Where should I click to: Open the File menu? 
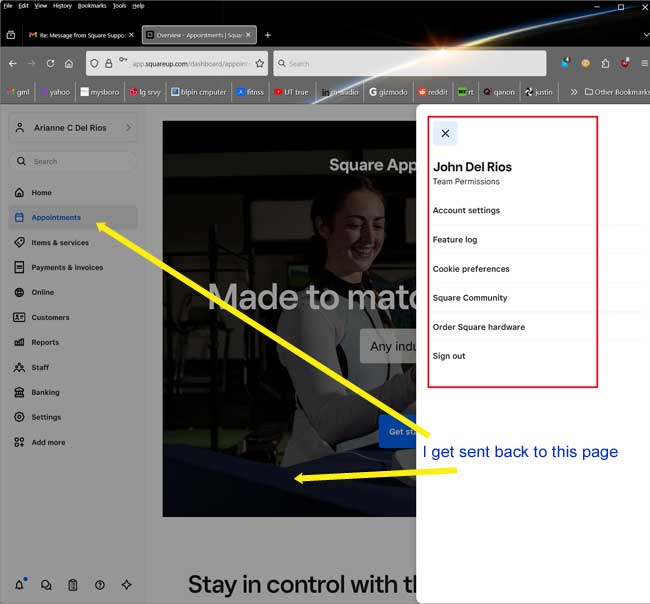[x=8, y=6]
